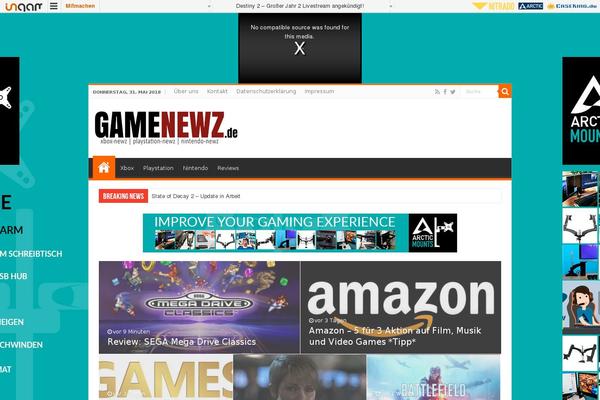
Task: Click the left arrow beside the top headline
Action: [x=209, y=7]
